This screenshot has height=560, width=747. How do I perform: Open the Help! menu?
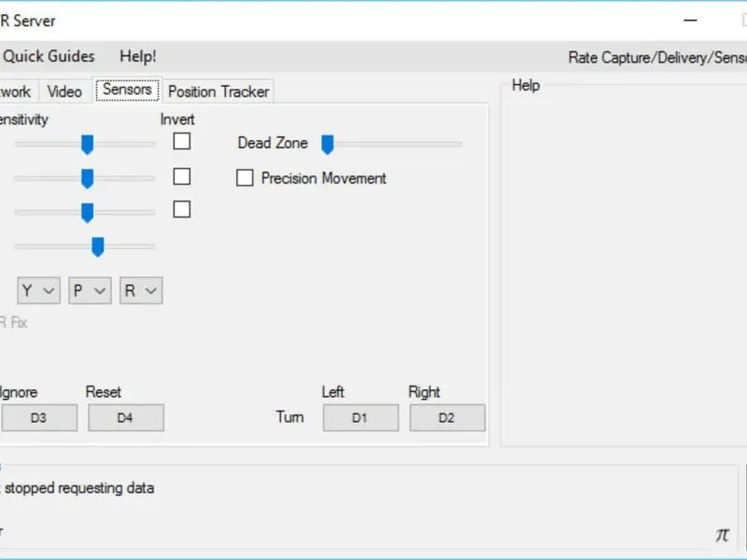138,56
